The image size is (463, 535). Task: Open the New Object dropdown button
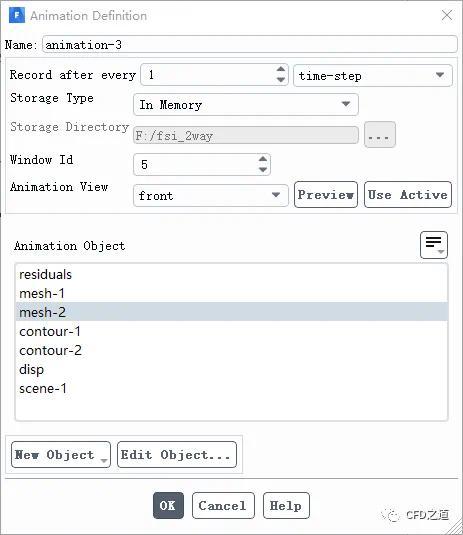pos(61,454)
